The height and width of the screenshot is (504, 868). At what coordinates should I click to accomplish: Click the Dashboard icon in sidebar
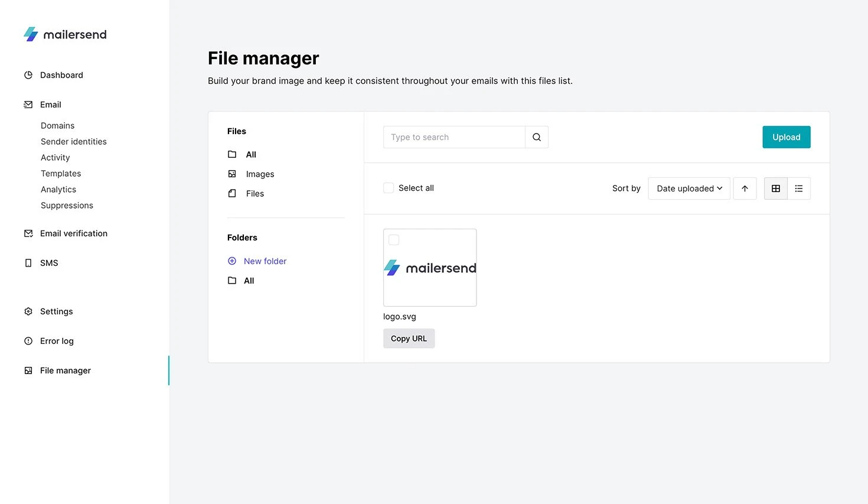pos(28,75)
